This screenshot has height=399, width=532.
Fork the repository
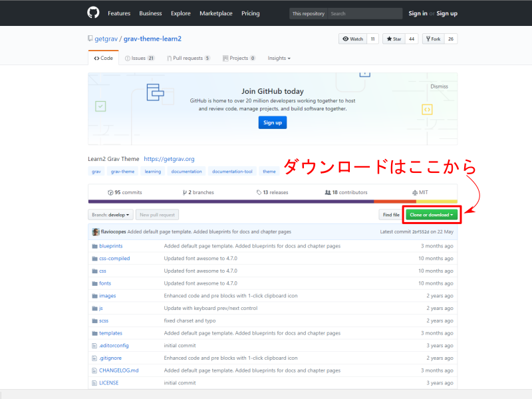[434, 39]
